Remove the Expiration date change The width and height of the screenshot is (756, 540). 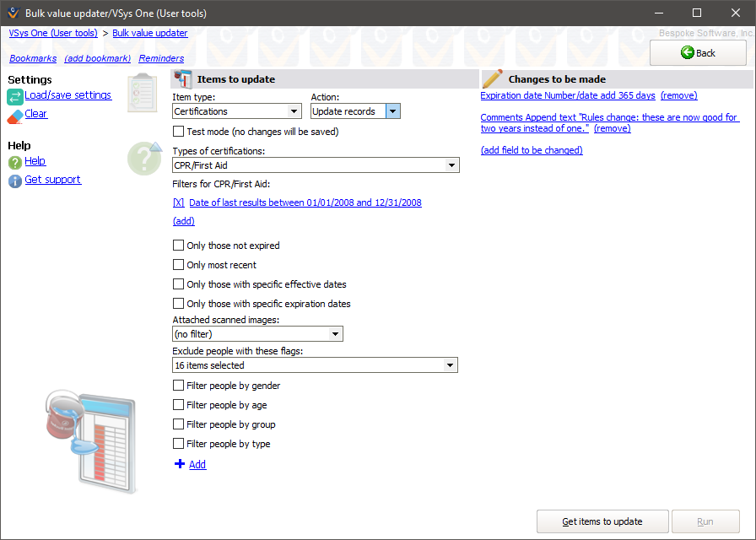(x=678, y=96)
